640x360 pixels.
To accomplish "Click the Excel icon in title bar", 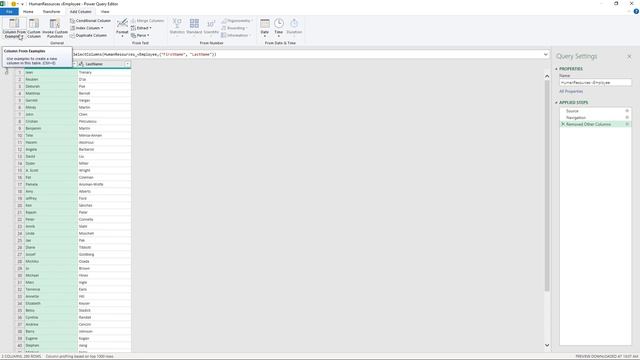I will pyautogui.click(x=3, y=4).
